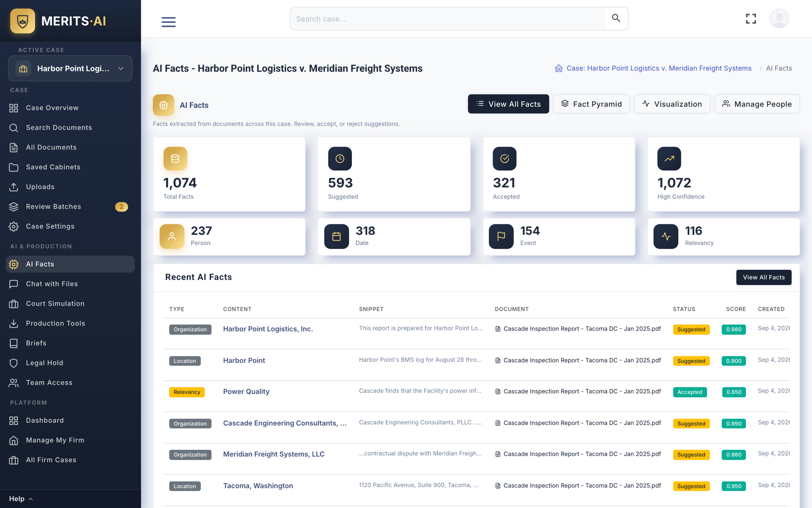This screenshot has width=812, height=508.
Task: Open Court Simulation page
Action: click(70, 303)
